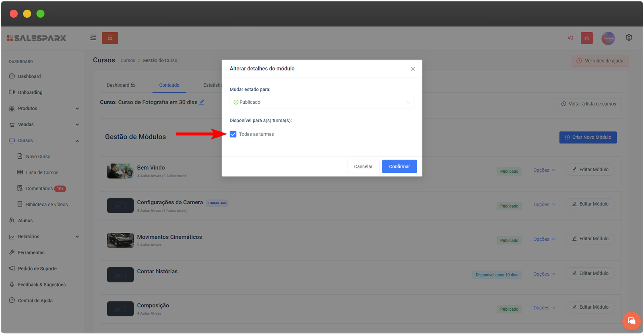
Task: Switch to the Conteúdo tab
Action: coord(169,85)
